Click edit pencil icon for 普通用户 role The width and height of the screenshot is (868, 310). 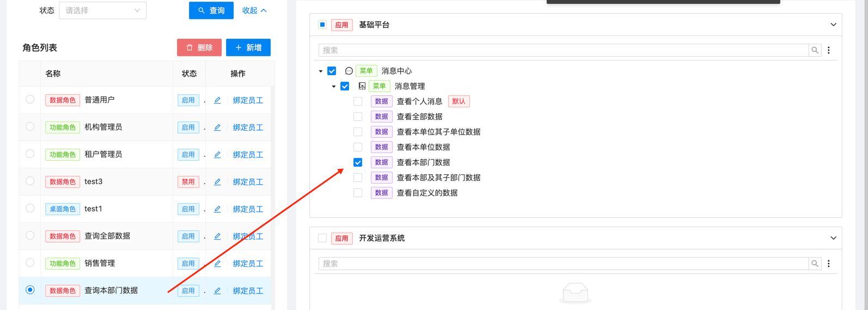tap(217, 100)
